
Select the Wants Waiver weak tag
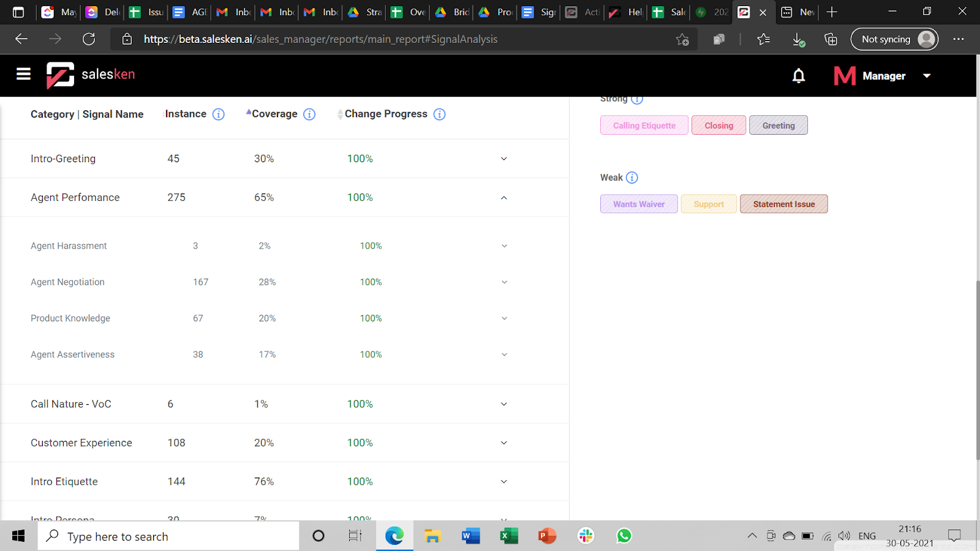point(639,204)
